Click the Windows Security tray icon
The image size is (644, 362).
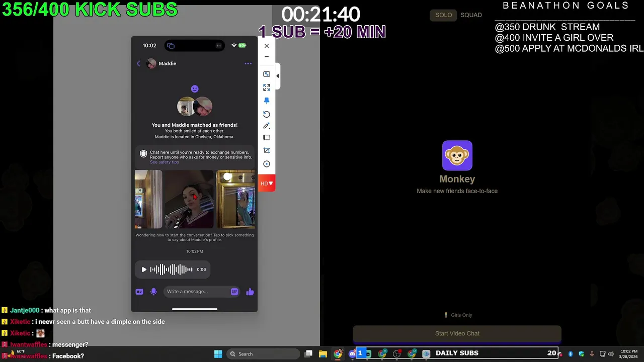pyautogui.click(x=582, y=354)
